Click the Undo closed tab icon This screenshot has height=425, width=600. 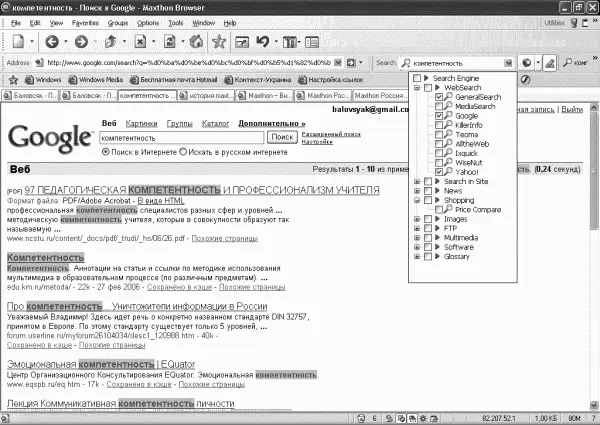click(264, 41)
